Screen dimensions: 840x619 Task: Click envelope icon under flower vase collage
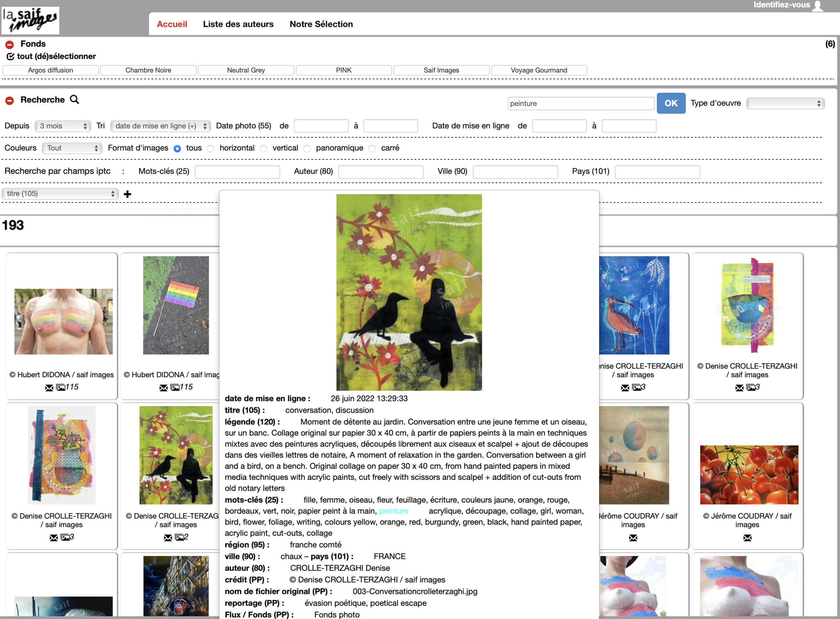click(53, 538)
